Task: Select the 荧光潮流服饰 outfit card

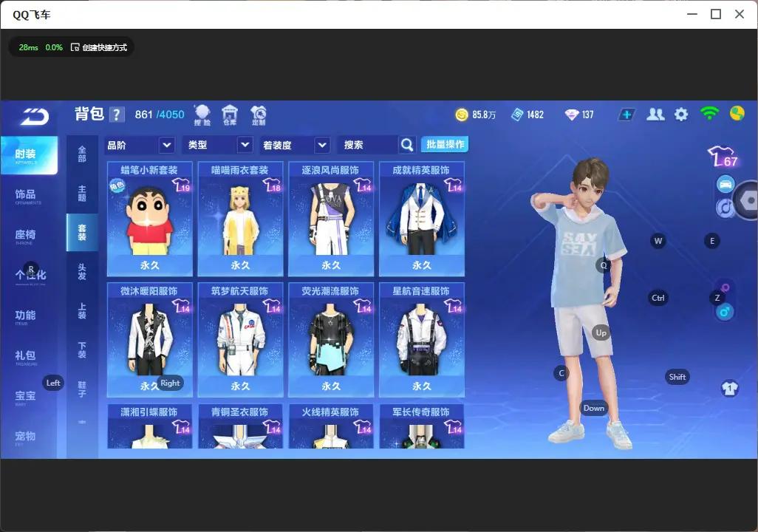Action: point(331,339)
